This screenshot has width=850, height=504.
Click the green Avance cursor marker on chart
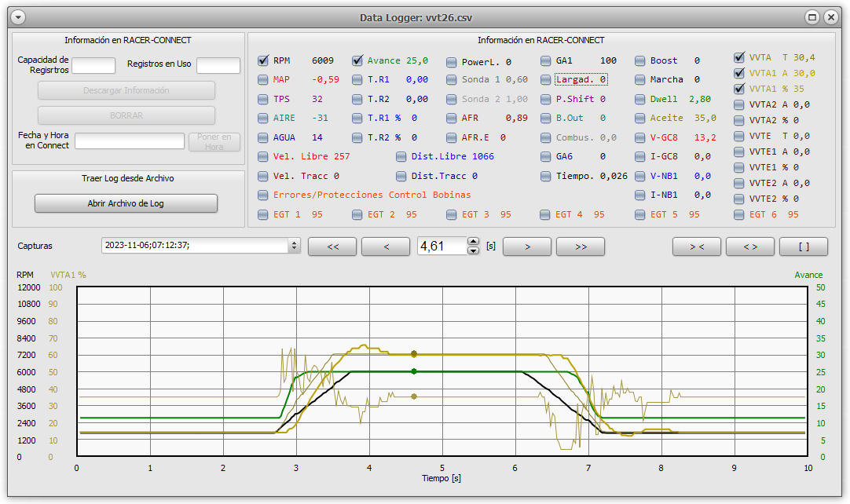click(414, 372)
